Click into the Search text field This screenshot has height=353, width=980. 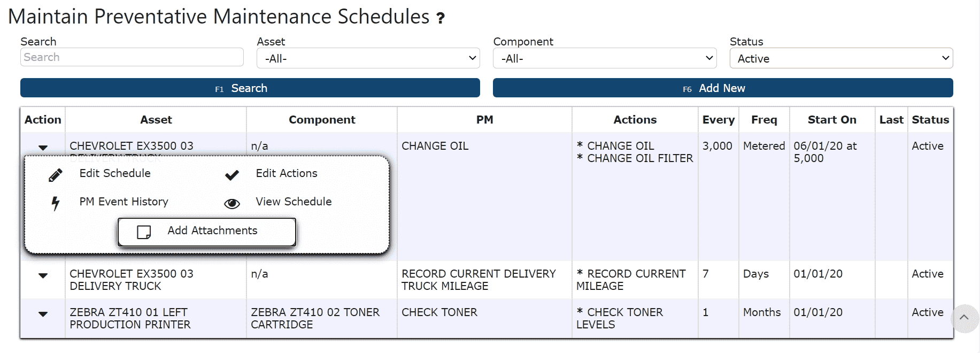click(x=132, y=57)
